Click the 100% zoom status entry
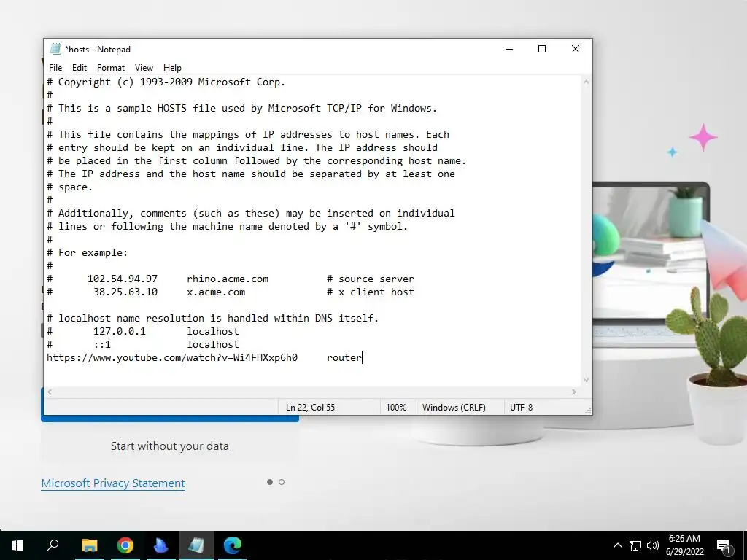The width and height of the screenshot is (747, 560). (396, 408)
